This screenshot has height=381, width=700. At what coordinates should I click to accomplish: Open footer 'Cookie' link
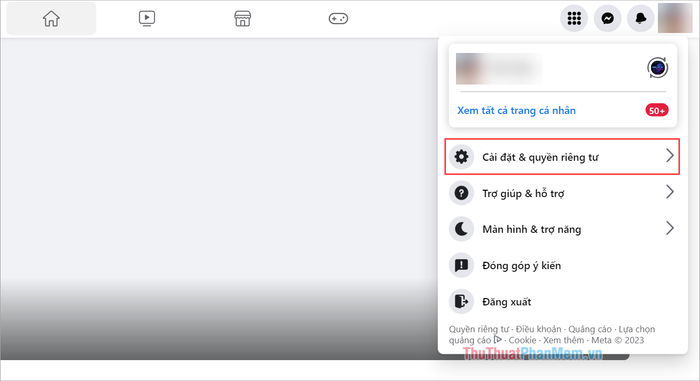pos(522,340)
